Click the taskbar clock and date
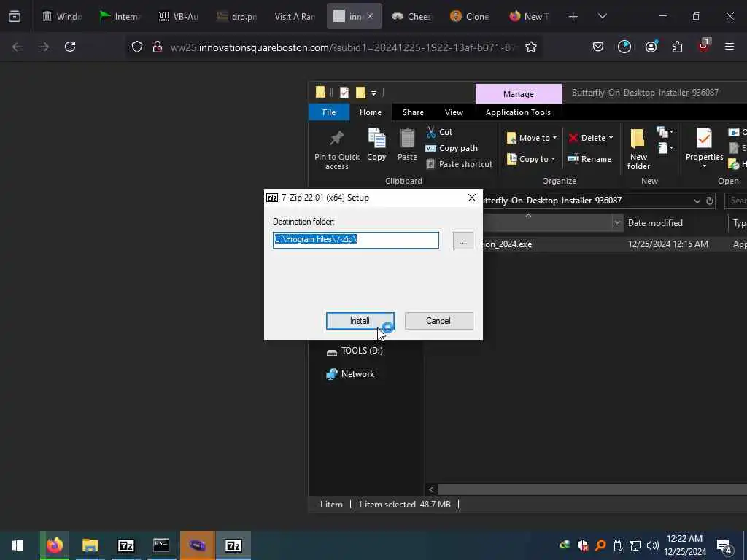This screenshot has height=560, width=747. (x=684, y=545)
